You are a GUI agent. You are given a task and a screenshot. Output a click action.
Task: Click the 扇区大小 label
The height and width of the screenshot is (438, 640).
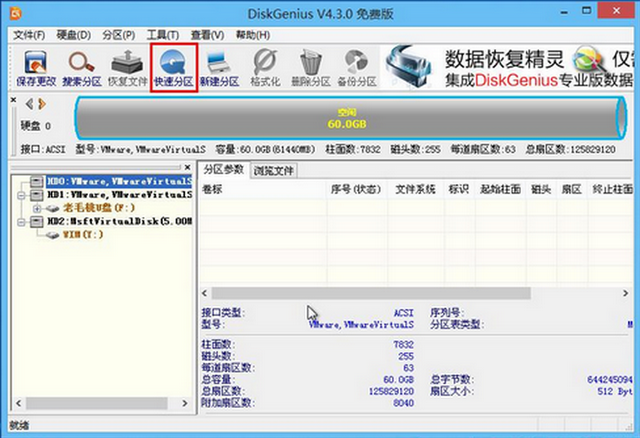tap(451, 392)
